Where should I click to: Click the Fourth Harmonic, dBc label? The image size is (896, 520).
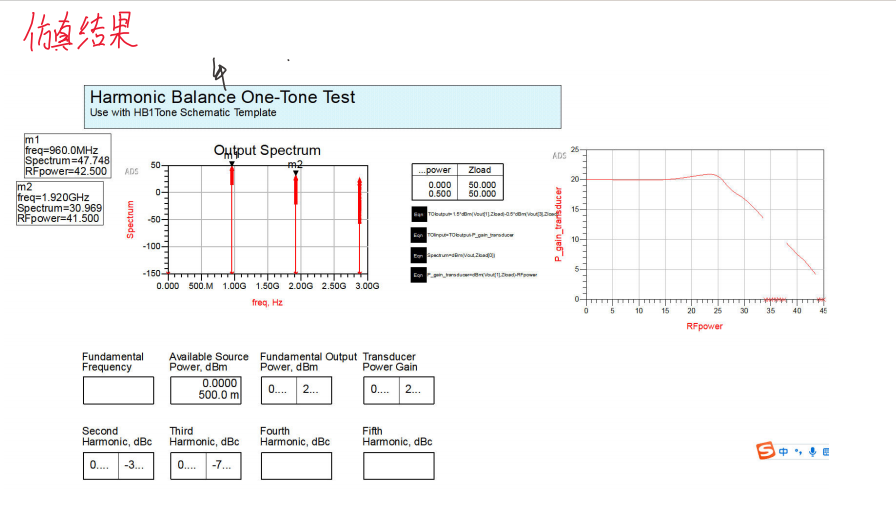295,437
